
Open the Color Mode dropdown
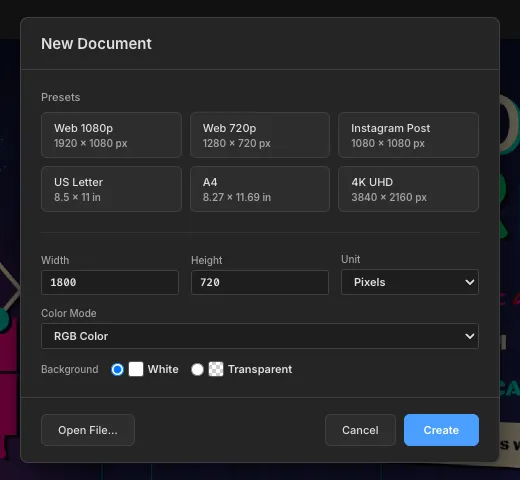click(260, 336)
